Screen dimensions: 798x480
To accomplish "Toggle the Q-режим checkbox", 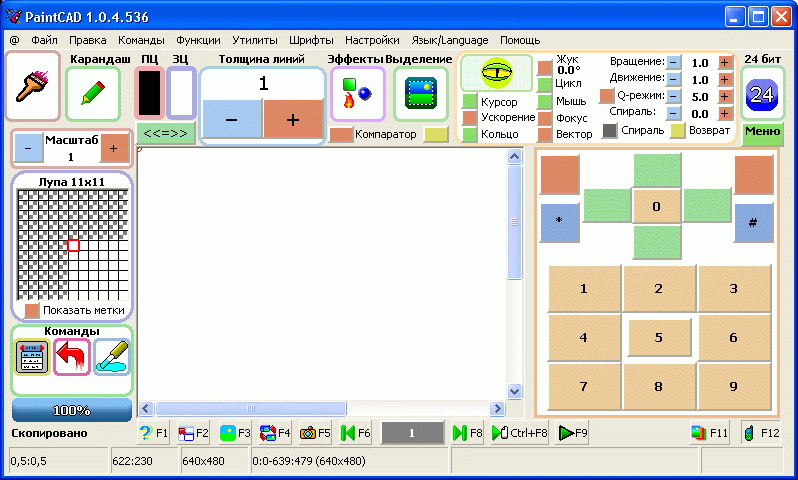I will 607,96.
